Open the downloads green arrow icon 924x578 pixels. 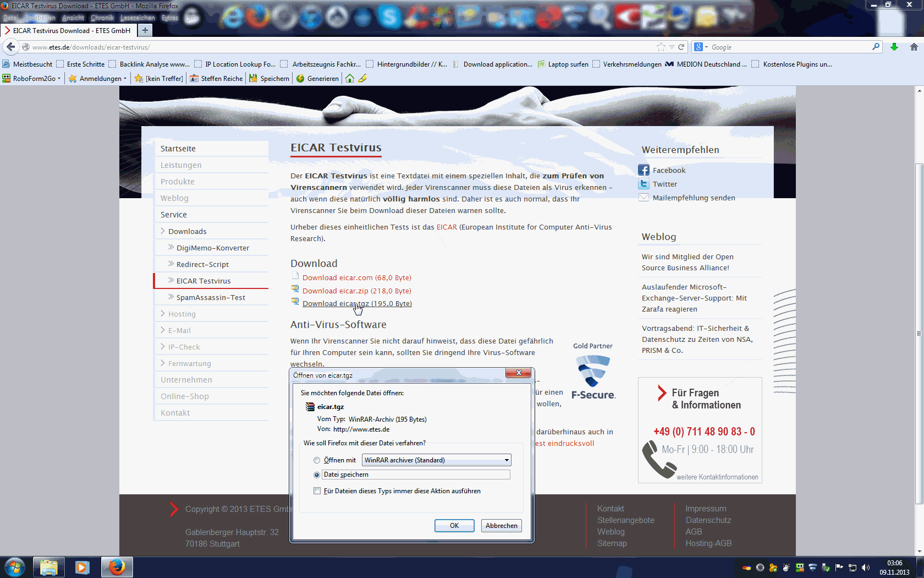pyautogui.click(x=894, y=47)
